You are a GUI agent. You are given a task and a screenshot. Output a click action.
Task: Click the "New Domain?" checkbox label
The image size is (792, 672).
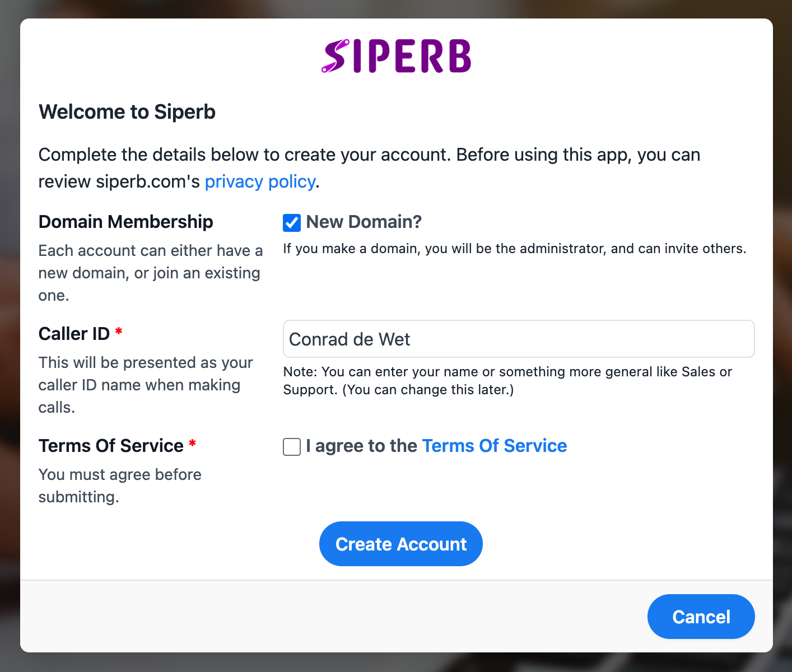(364, 222)
